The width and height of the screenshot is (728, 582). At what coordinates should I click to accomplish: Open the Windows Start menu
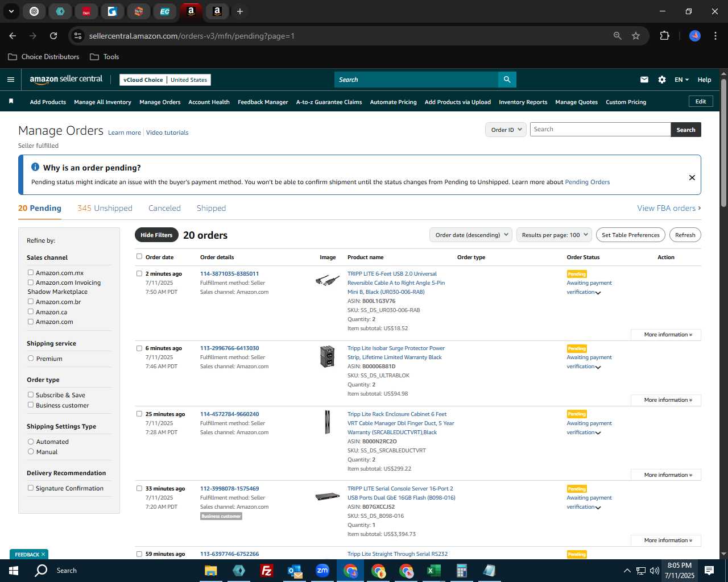coord(13,571)
